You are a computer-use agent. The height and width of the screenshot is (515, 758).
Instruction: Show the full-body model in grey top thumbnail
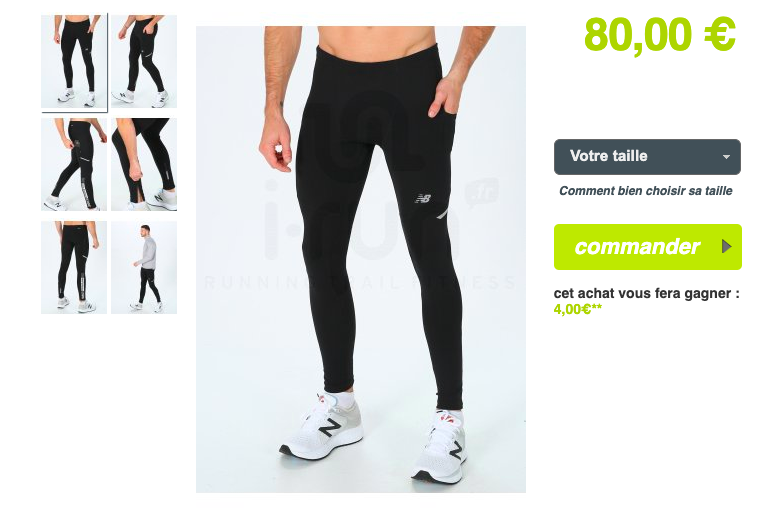pos(144,267)
